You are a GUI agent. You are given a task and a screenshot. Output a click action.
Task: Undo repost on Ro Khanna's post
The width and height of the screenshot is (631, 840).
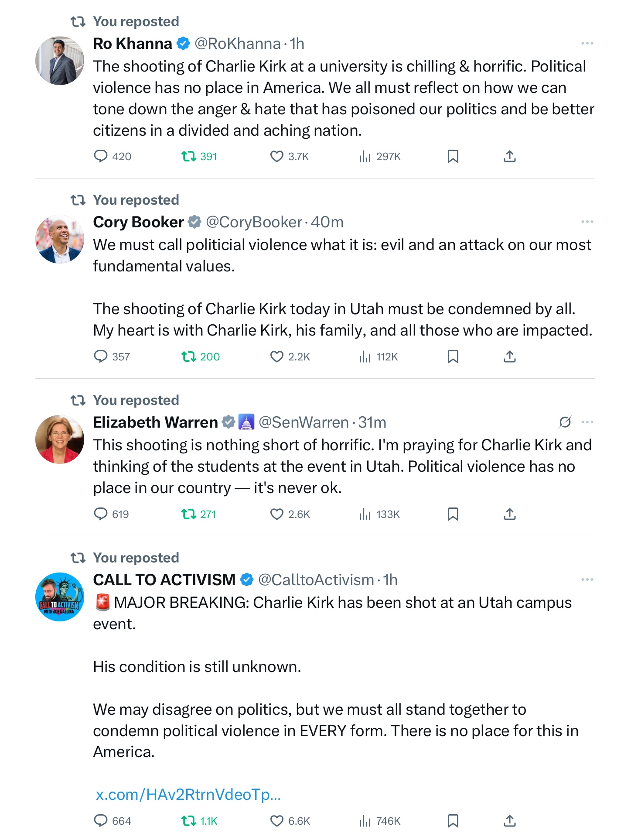(x=189, y=156)
